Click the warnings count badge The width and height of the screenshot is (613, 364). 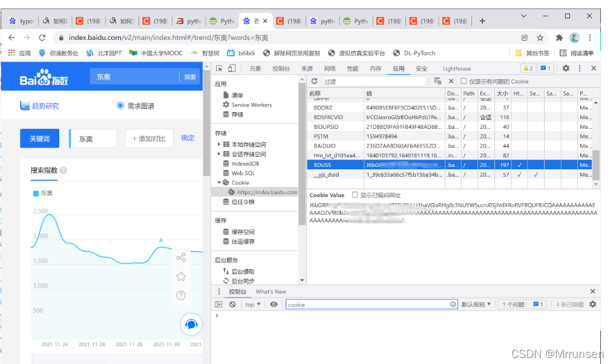(528, 68)
